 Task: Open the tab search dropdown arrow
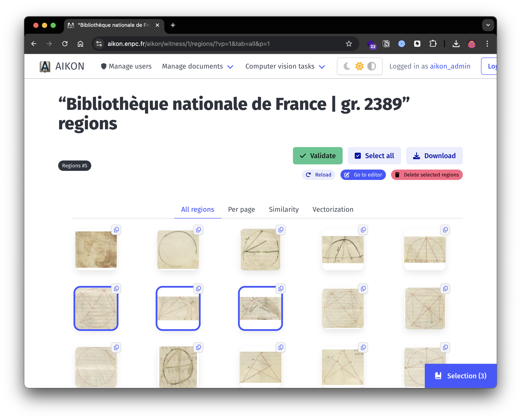tap(488, 25)
